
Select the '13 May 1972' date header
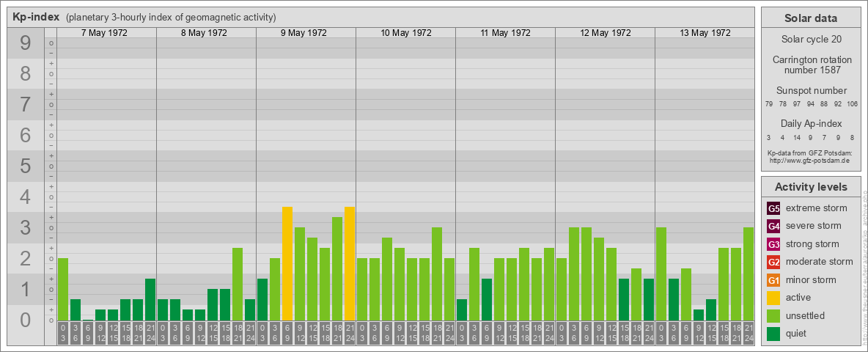click(x=705, y=33)
